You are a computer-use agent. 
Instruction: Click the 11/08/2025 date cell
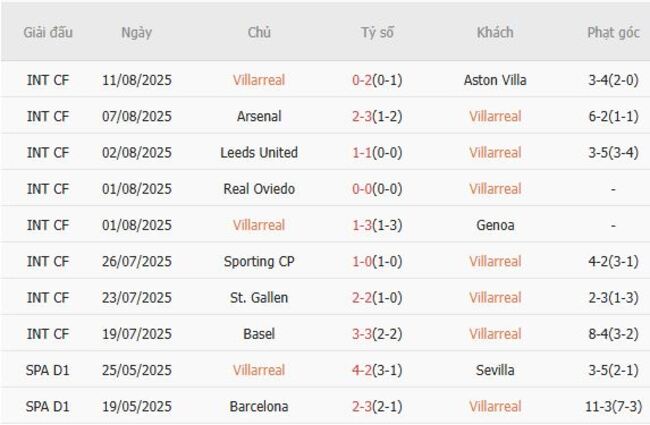pos(137,80)
